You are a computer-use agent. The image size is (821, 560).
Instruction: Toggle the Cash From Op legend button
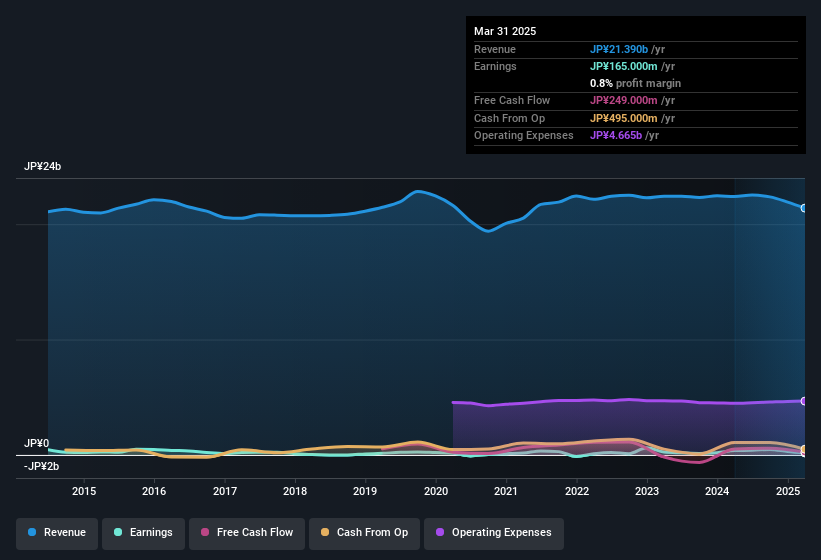tap(364, 533)
